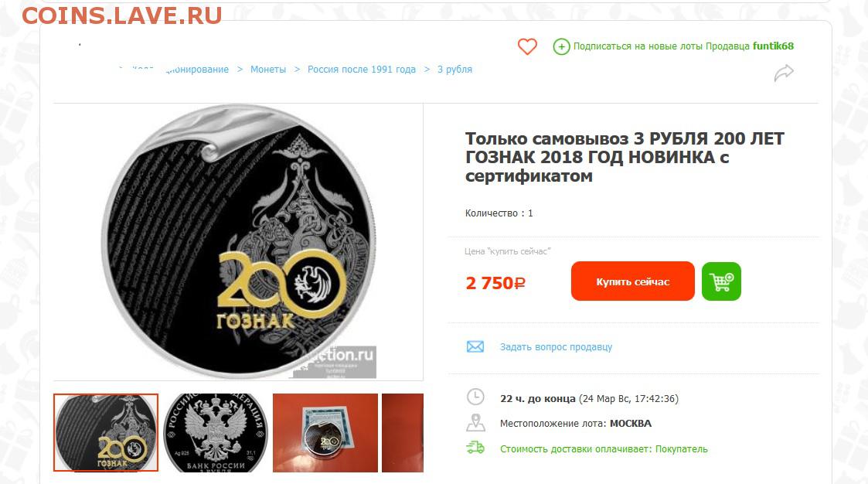This screenshot has width=868, height=484.
Task: Go to Россия после 1991 года breadcrumb
Action: pos(362,70)
